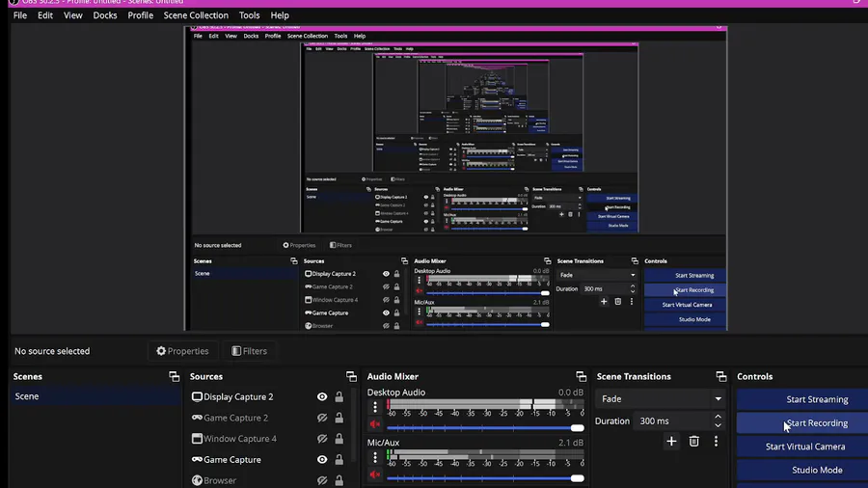Undock the Scenes panel
868x488 pixels.
174,377
